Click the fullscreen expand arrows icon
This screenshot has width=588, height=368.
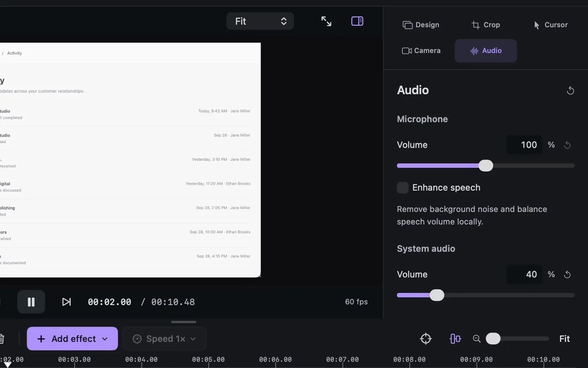(x=326, y=21)
